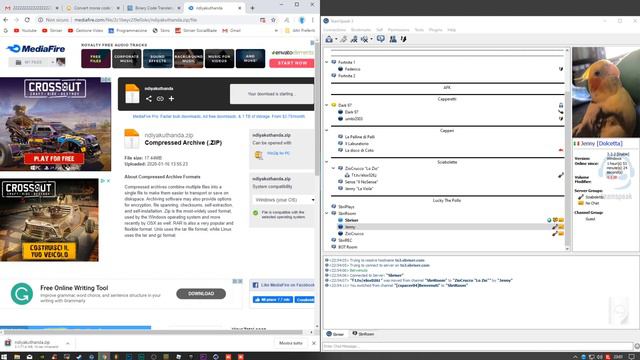The height and width of the screenshot is (360, 640).
Task: Select the SbriPlays channel
Action: tap(346, 207)
